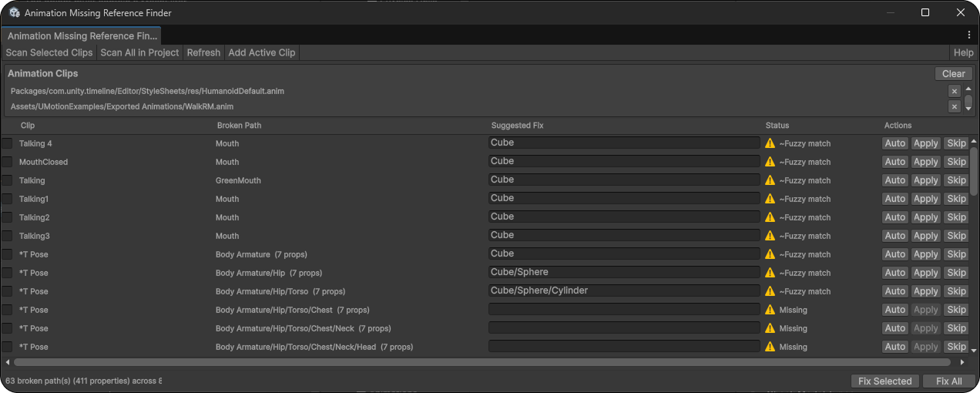Click Scan All in Project

[x=139, y=52]
